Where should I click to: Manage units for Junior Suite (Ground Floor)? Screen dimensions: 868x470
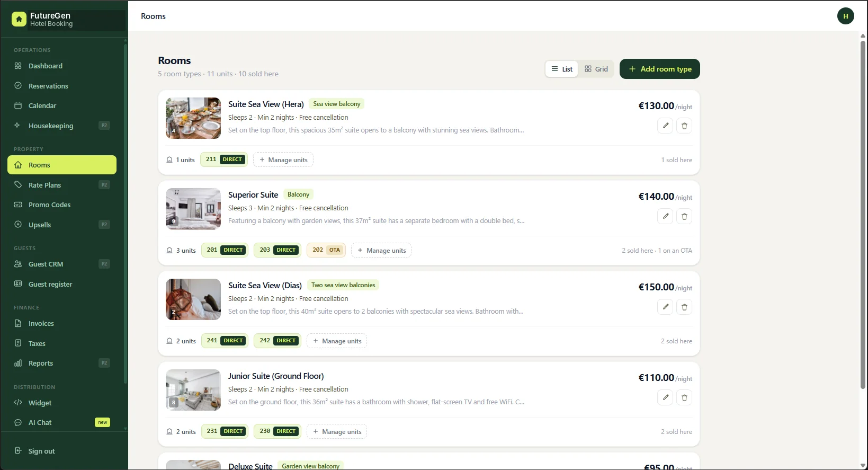click(x=337, y=431)
